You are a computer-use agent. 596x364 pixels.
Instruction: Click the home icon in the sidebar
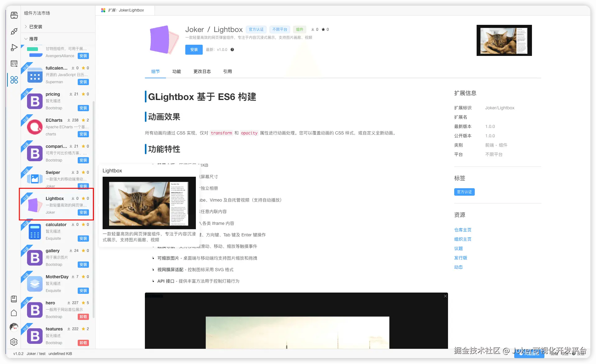tap(14, 313)
